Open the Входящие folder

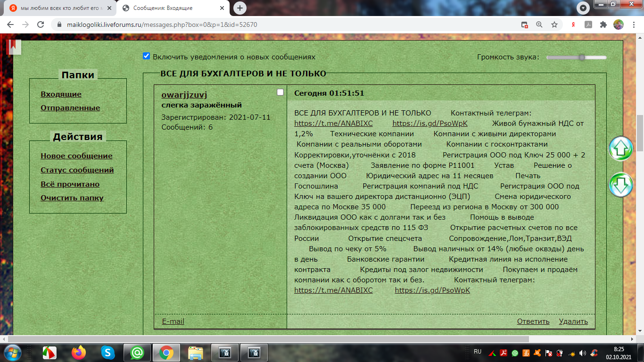point(61,94)
